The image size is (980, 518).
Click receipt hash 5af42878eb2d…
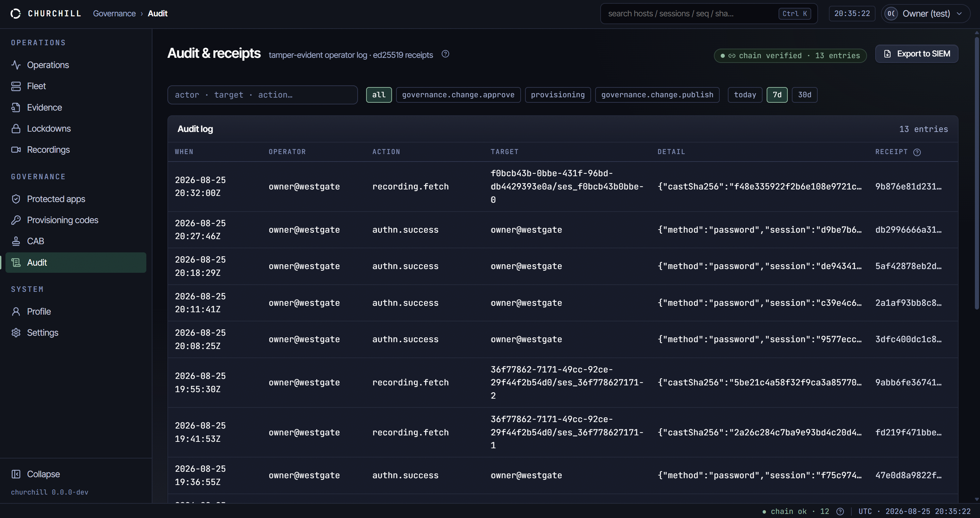[x=909, y=266]
